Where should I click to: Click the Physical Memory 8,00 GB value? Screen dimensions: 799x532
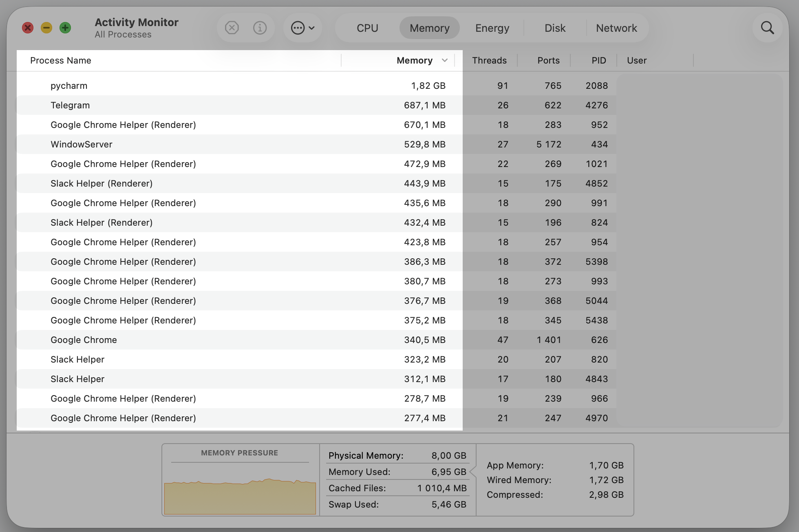coord(449,455)
